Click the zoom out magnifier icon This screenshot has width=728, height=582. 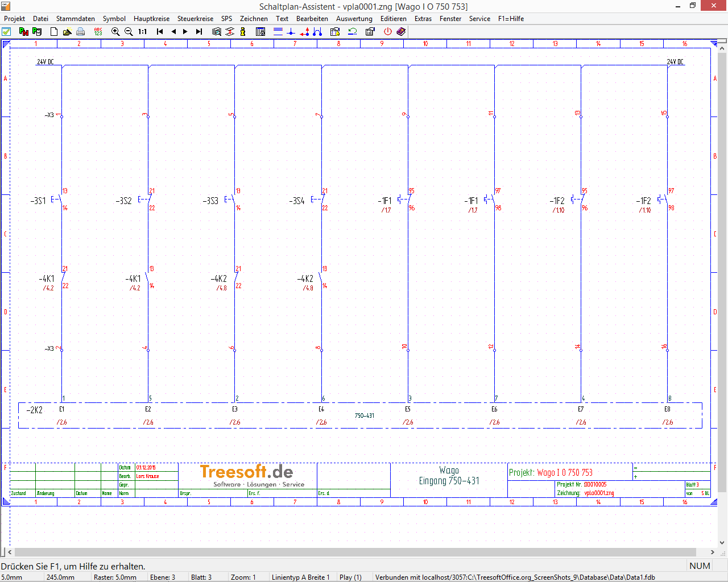click(129, 32)
